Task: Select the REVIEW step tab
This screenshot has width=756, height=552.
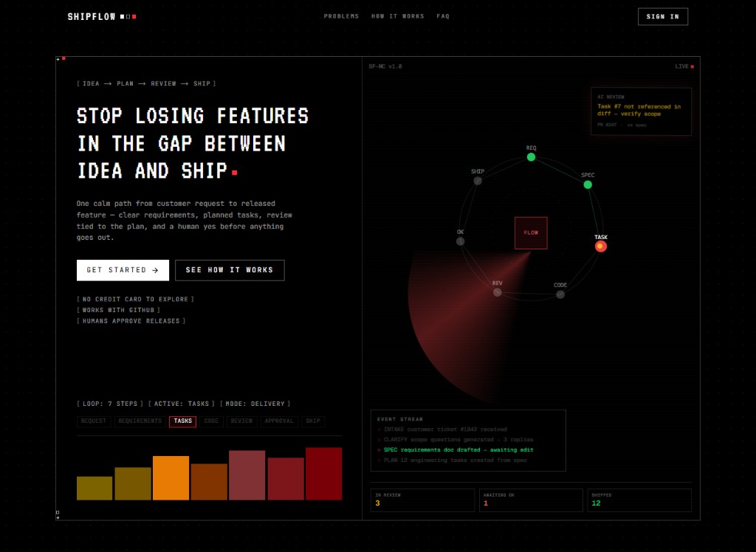Action: tap(241, 421)
